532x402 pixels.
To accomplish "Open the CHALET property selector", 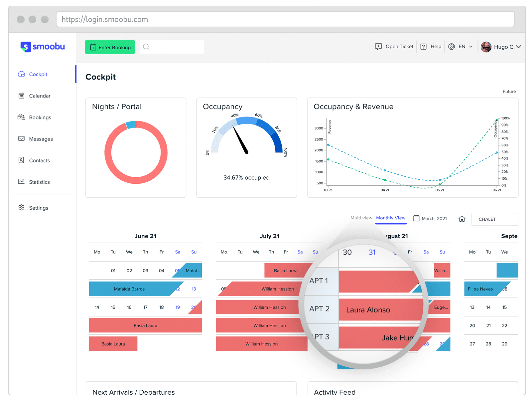I will point(494,219).
